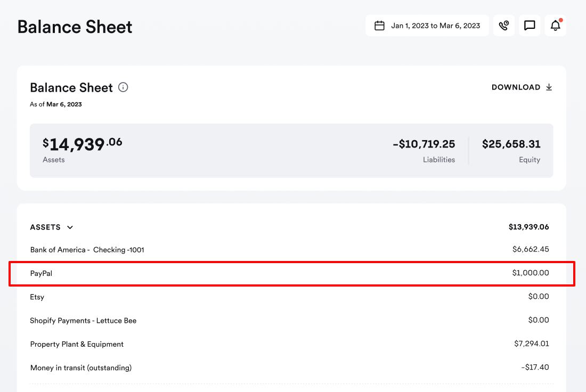Screen dimensions: 586x392
Task: Click the download arrow icon
Action: click(548, 87)
